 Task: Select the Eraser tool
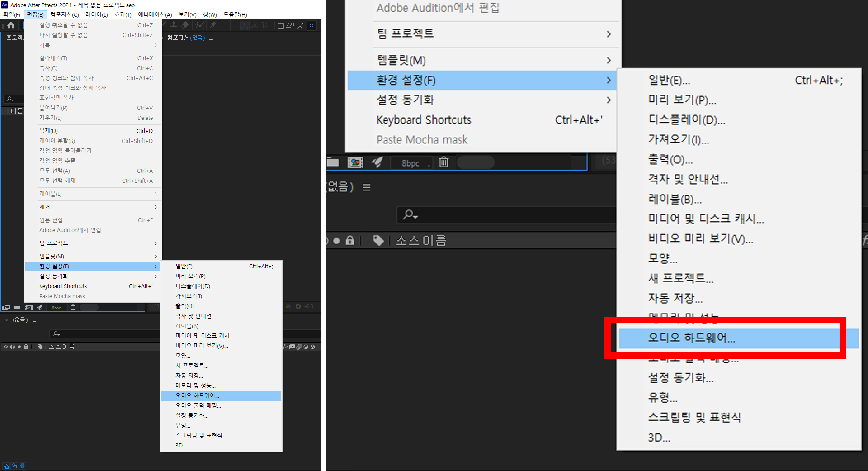click(185, 25)
